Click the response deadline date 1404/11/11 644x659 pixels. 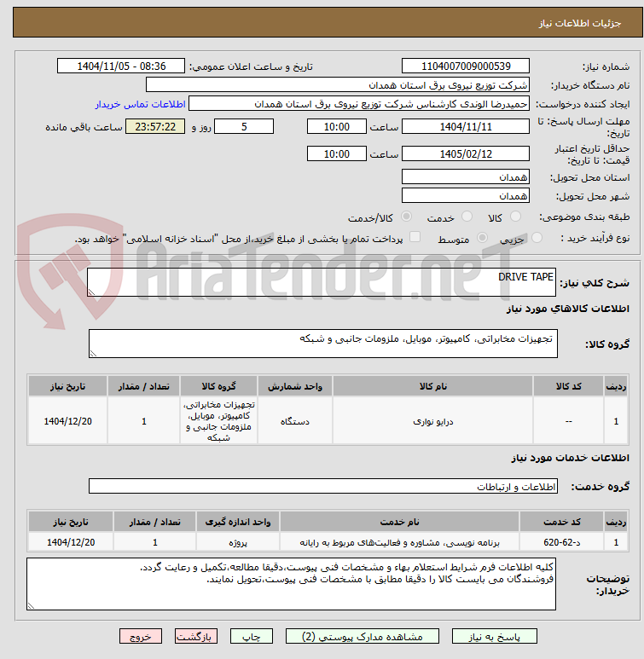pos(466,126)
